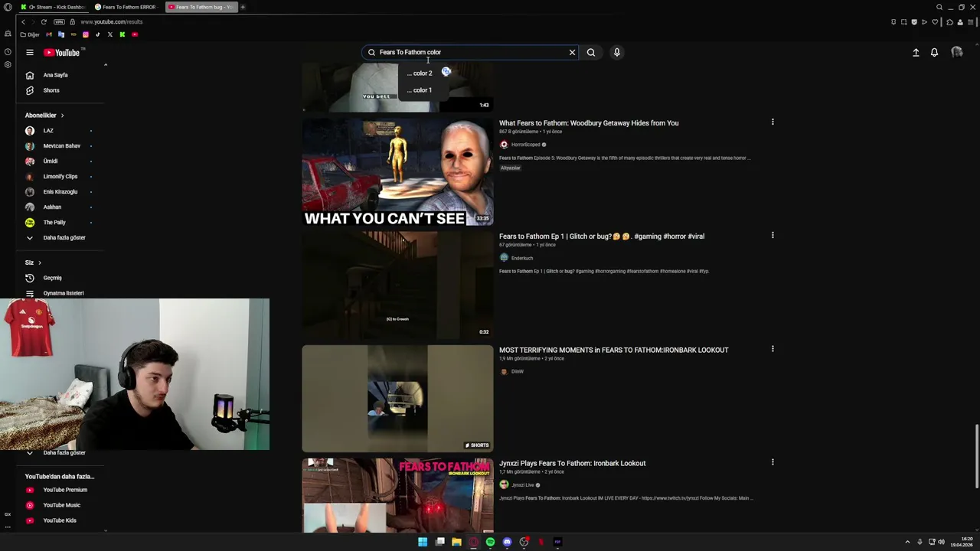The height and width of the screenshot is (551, 980).
Task: Open YouTube Kids in the sidebar
Action: point(58,520)
